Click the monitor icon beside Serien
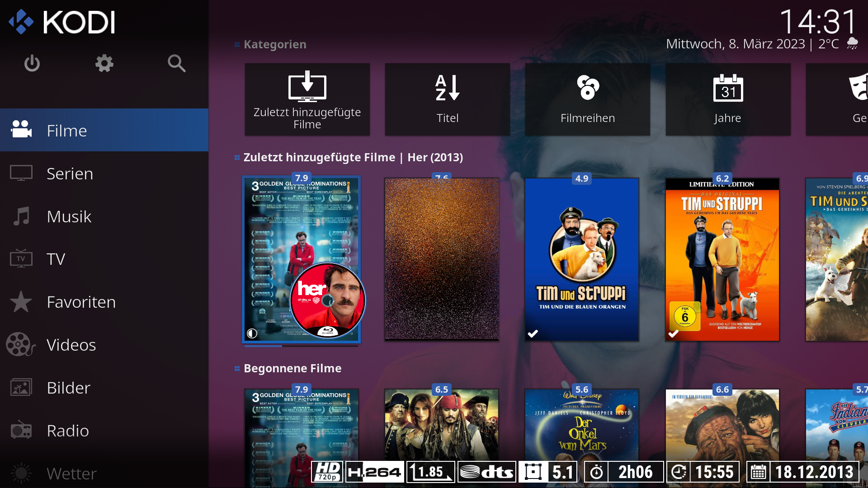Screen dimensions: 868x488 coord(21,173)
